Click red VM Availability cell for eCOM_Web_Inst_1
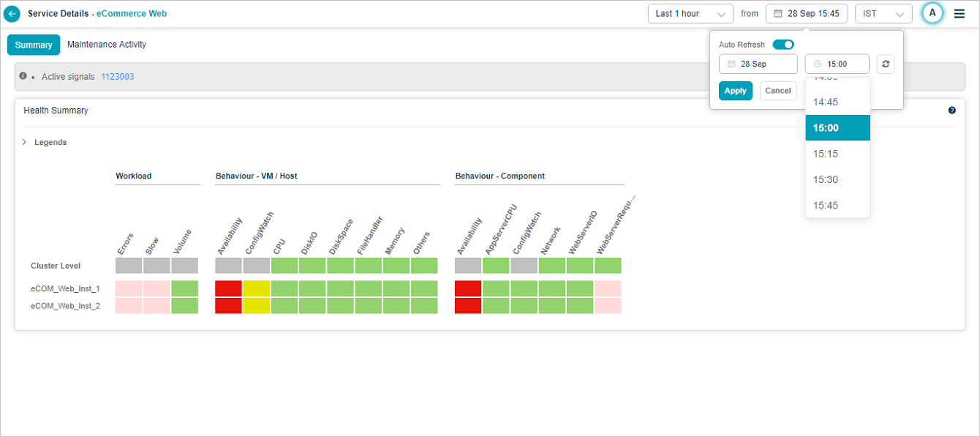This screenshot has height=437, width=980. coord(228,288)
